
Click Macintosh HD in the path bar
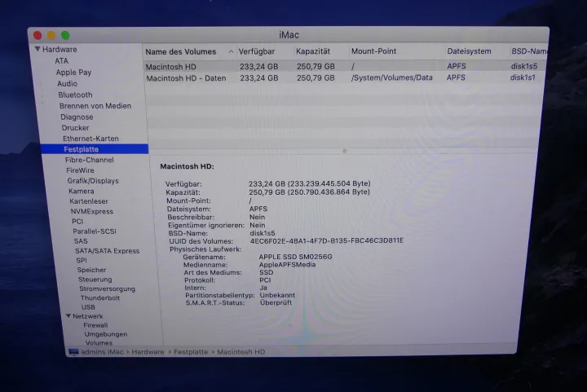pyautogui.click(x=241, y=352)
